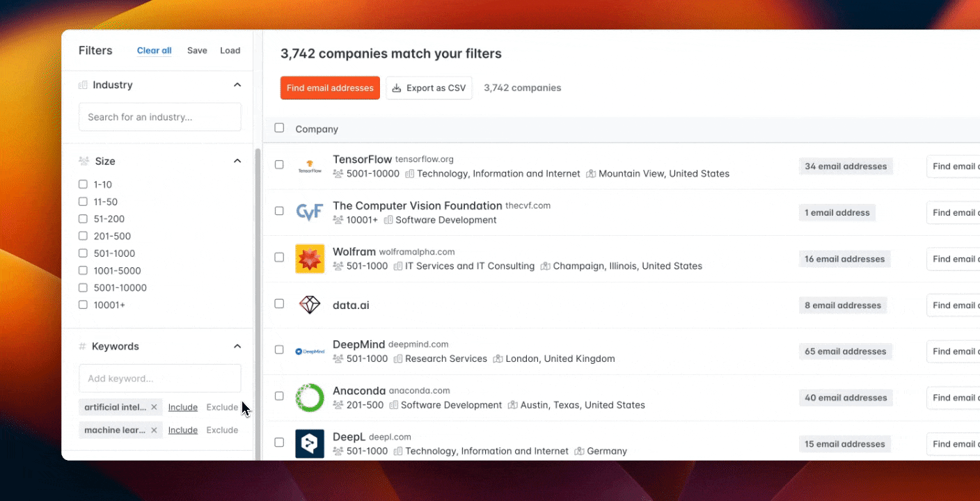The width and height of the screenshot is (980, 501).
Task: Open the DeepL company logo
Action: coord(310,444)
